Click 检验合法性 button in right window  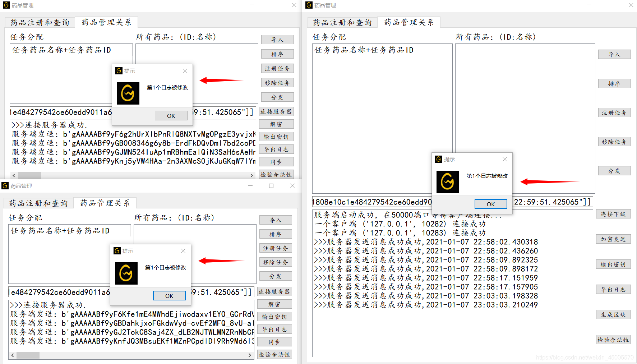[x=613, y=340]
